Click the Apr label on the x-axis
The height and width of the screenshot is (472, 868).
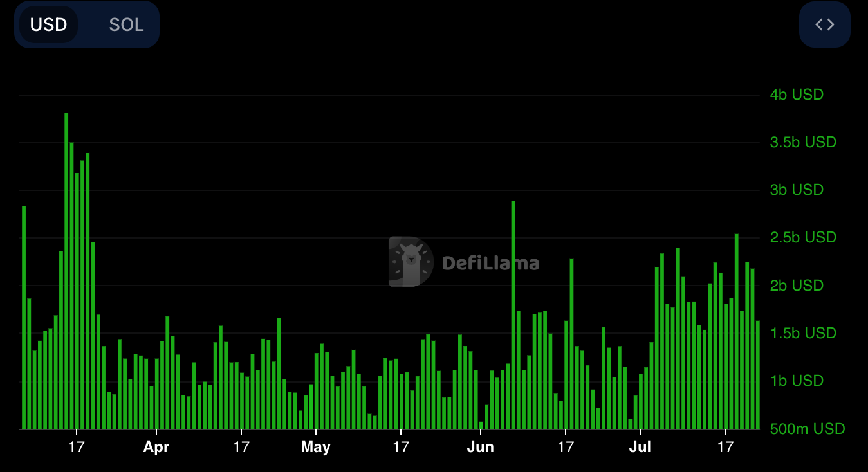click(x=156, y=447)
